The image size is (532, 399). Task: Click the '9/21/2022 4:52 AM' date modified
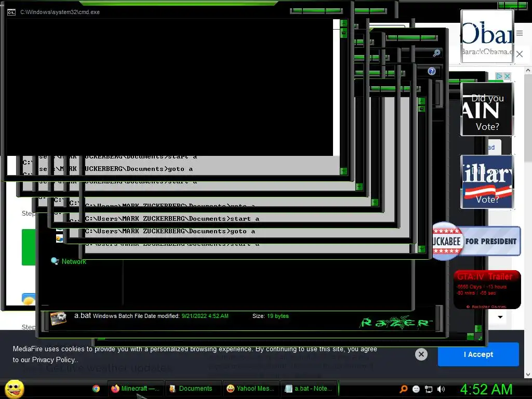click(x=205, y=316)
